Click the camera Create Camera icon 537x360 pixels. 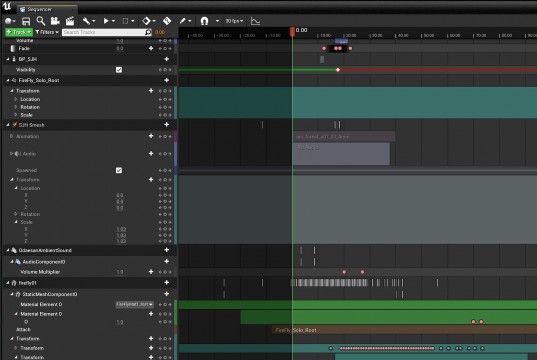coord(55,21)
